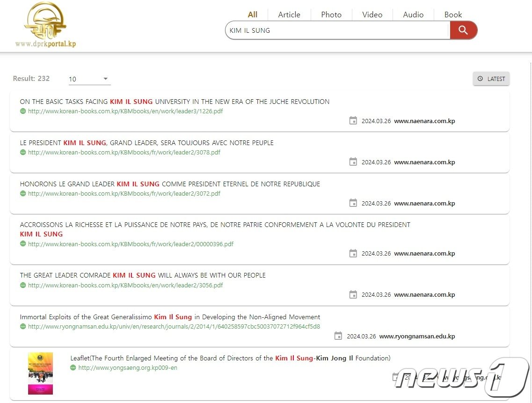Click calendar icon in first search result
Image resolution: width=532 pixels, height=403 pixels.
[x=353, y=121]
